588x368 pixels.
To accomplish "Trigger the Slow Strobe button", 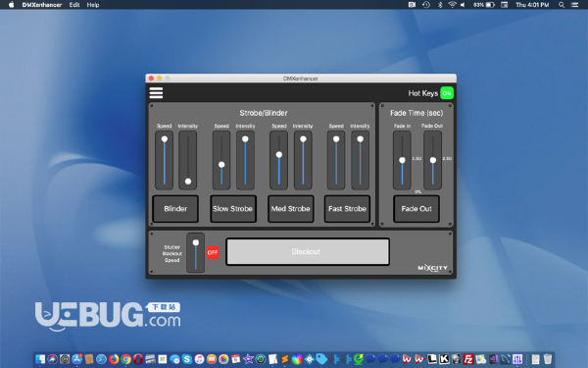I will pyautogui.click(x=233, y=209).
